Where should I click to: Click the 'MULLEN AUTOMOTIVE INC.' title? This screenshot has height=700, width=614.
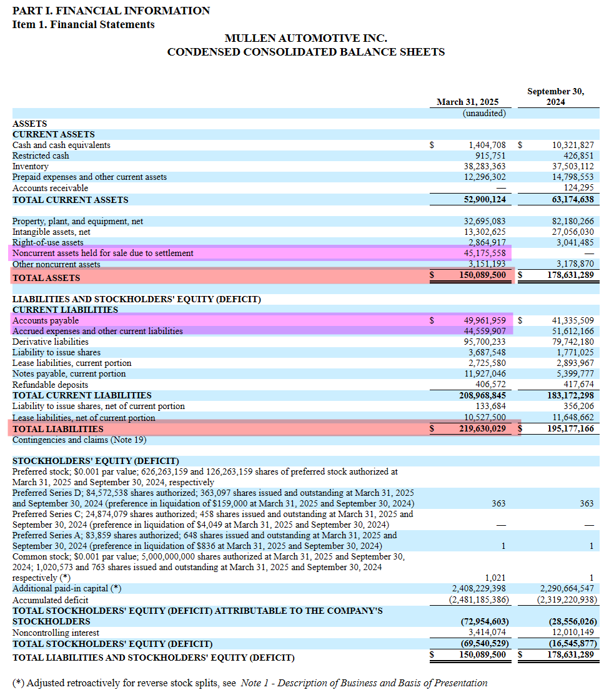[x=306, y=38]
